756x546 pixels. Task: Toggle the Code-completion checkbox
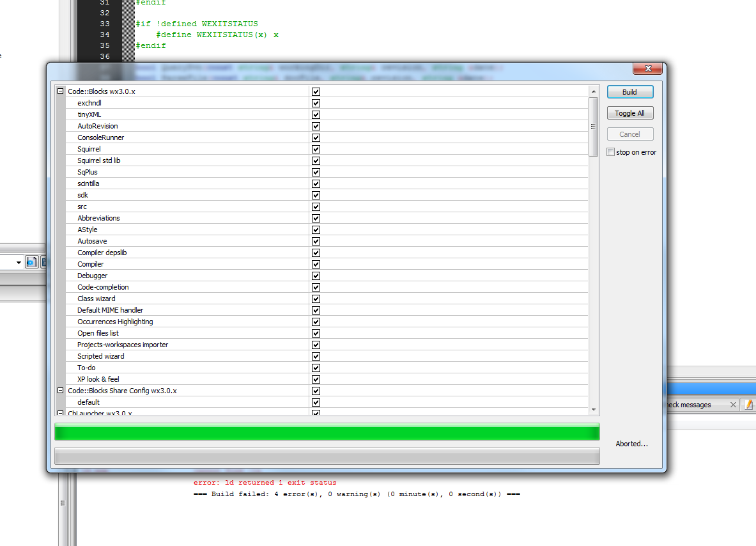316,288
